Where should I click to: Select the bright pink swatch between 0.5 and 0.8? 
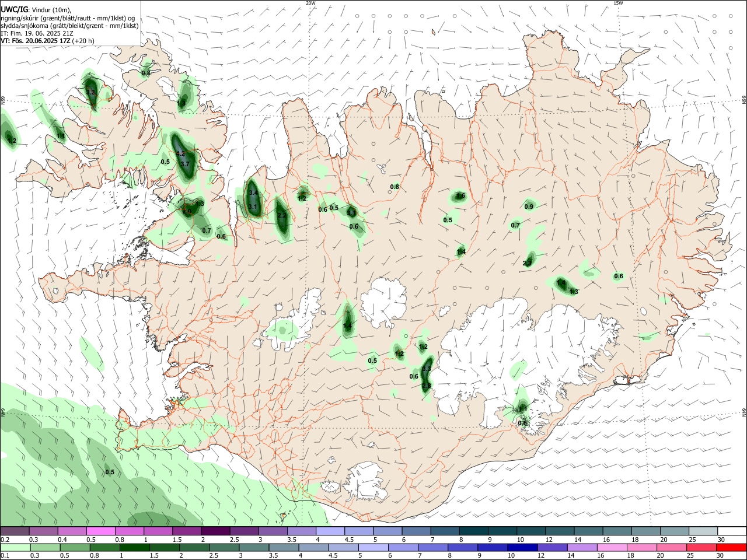point(100,531)
